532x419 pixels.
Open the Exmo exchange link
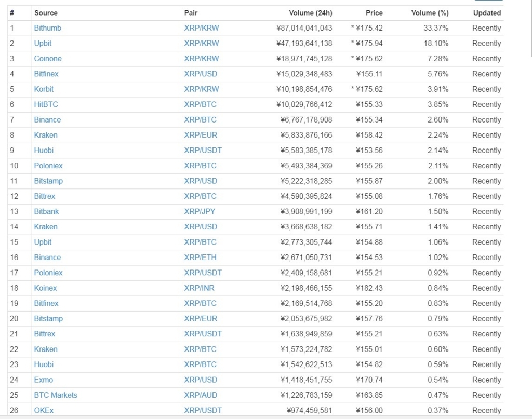point(44,380)
